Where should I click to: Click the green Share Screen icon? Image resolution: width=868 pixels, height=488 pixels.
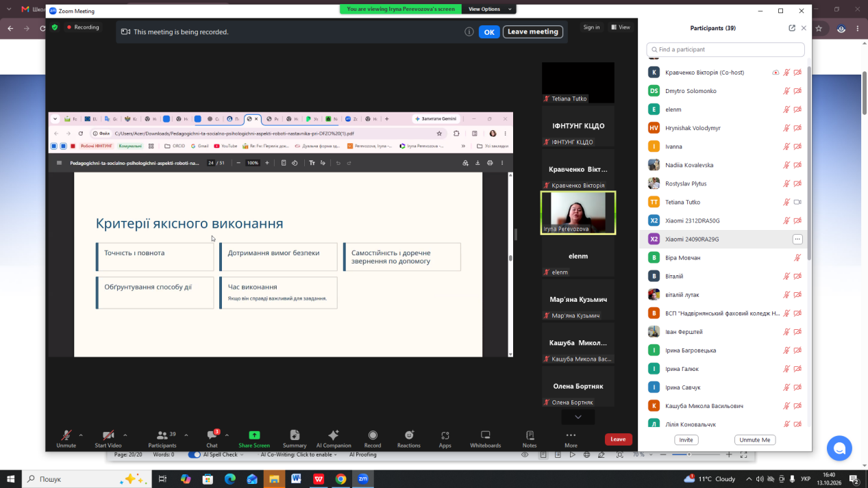pyautogui.click(x=254, y=435)
